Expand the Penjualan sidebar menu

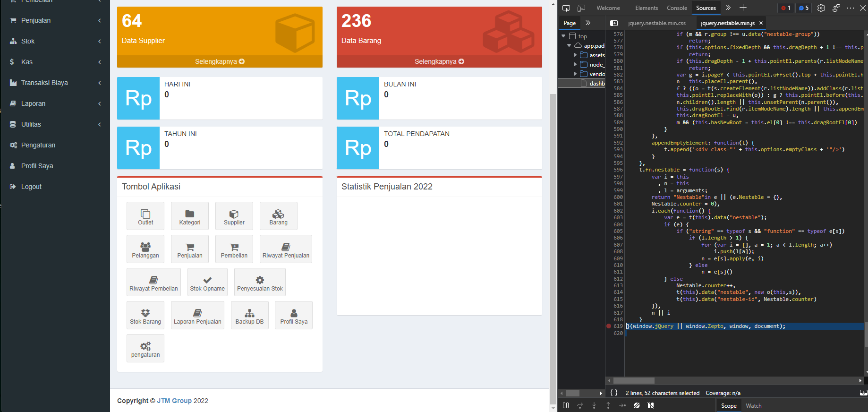pos(55,20)
